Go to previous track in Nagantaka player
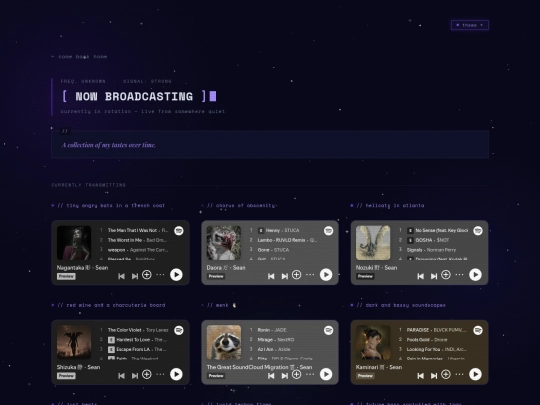 pos(121,276)
